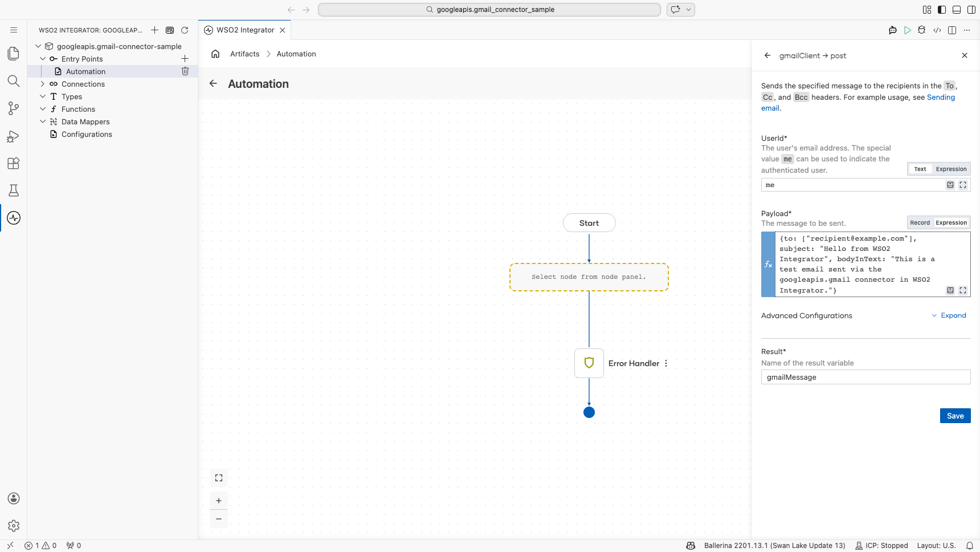Open editor More Actions ellipsis
This screenshot has height=552, width=980.
point(967,30)
